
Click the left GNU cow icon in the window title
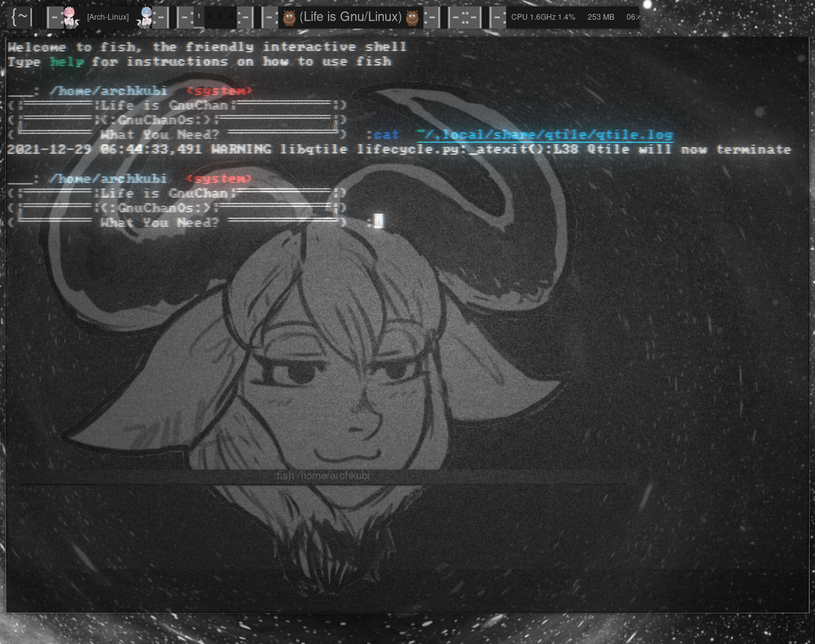point(288,17)
